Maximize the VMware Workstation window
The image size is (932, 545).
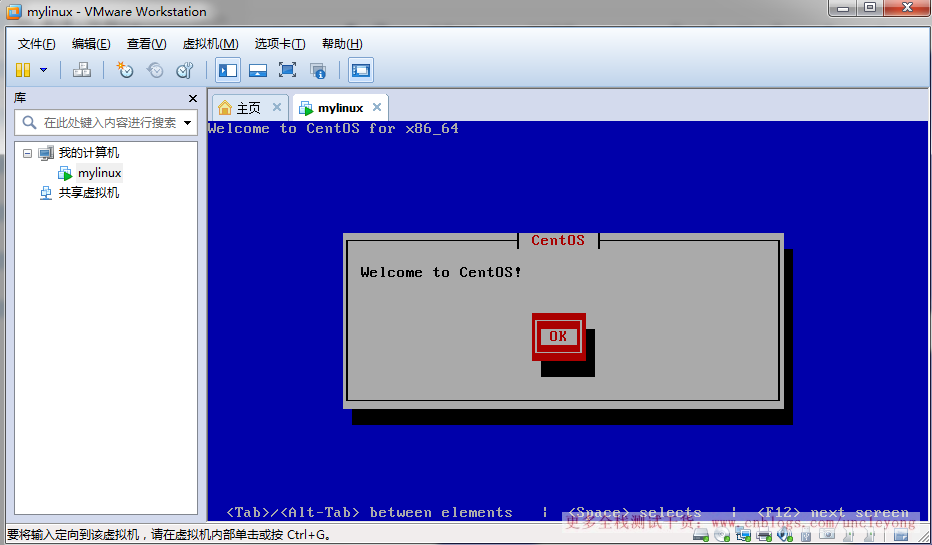(870, 8)
